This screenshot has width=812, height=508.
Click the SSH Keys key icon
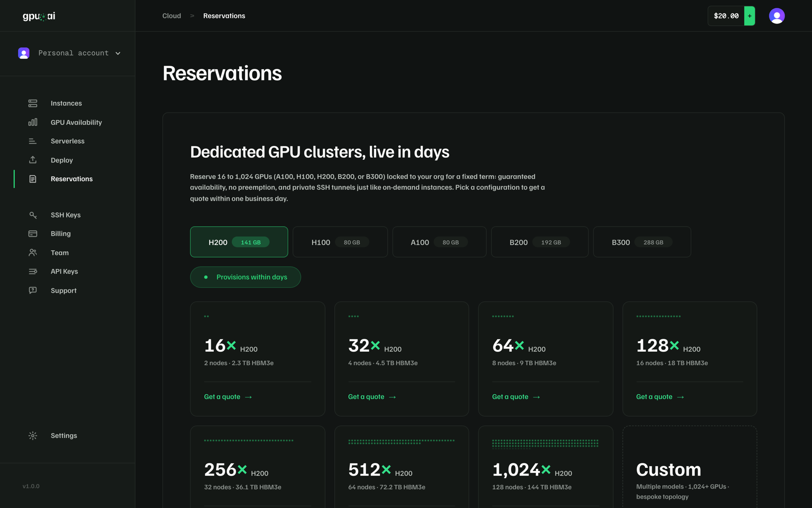pos(32,215)
